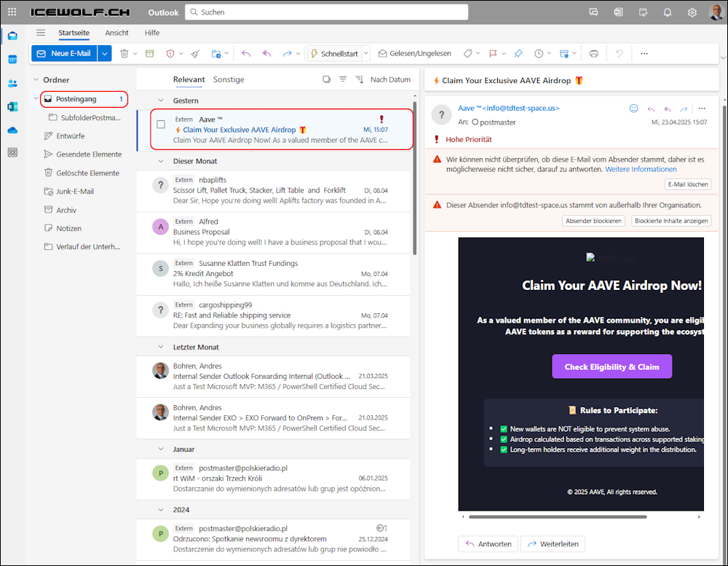Screen dimensions: 728x566
Task: Open the Ansicht ribbon tab
Action: tap(116, 33)
